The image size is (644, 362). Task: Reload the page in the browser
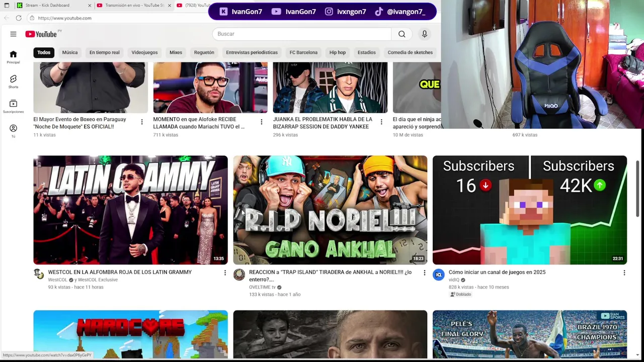pos(19,18)
